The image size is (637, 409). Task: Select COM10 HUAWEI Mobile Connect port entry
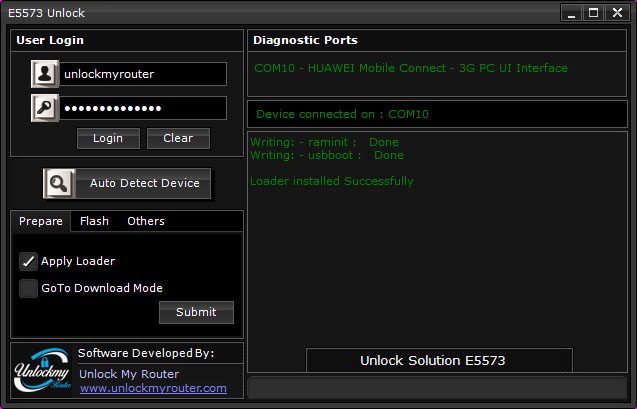click(411, 68)
